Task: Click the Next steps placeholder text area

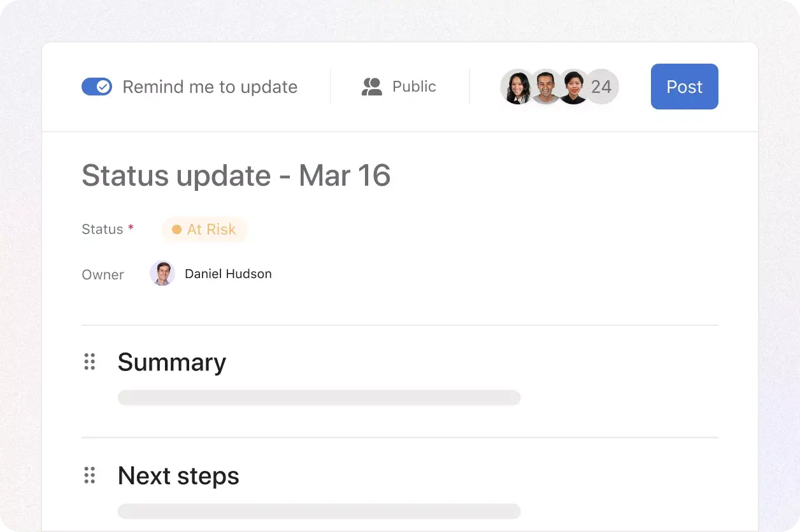Action: coord(318,510)
